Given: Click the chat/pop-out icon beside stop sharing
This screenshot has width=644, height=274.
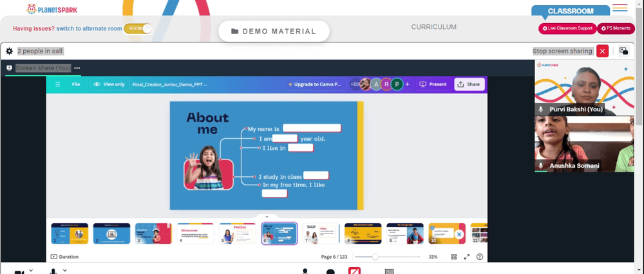Looking at the screenshot, I should click(x=624, y=51).
